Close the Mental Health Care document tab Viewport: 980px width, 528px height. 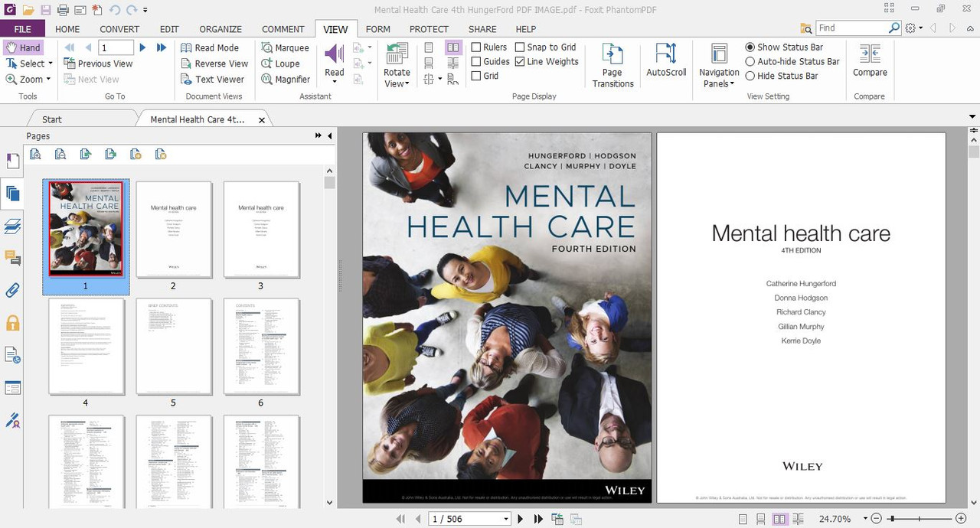click(x=262, y=120)
